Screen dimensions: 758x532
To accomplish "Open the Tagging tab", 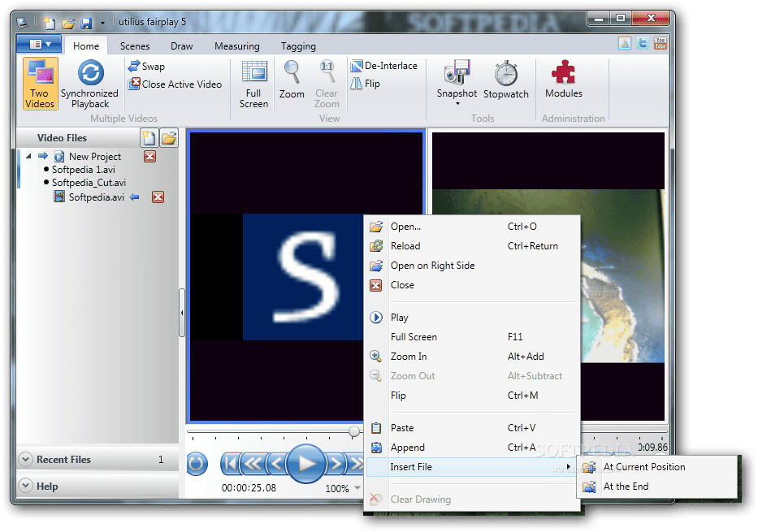I will [298, 46].
